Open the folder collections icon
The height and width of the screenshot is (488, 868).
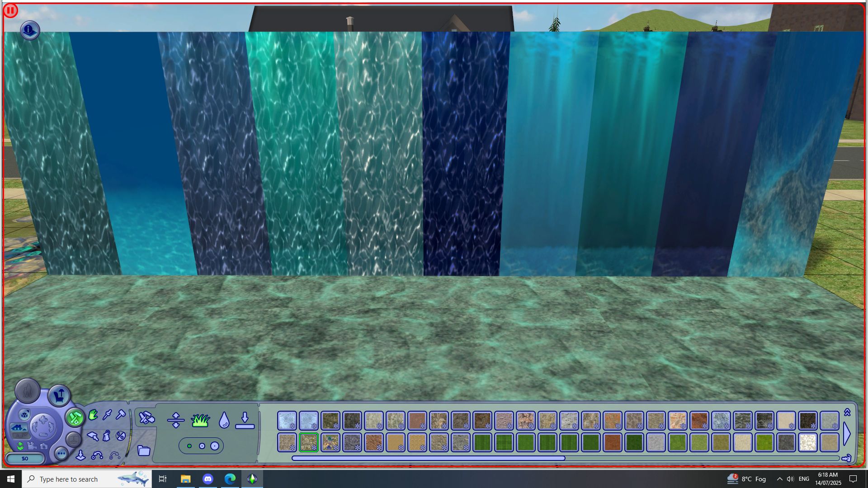click(x=144, y=450)
